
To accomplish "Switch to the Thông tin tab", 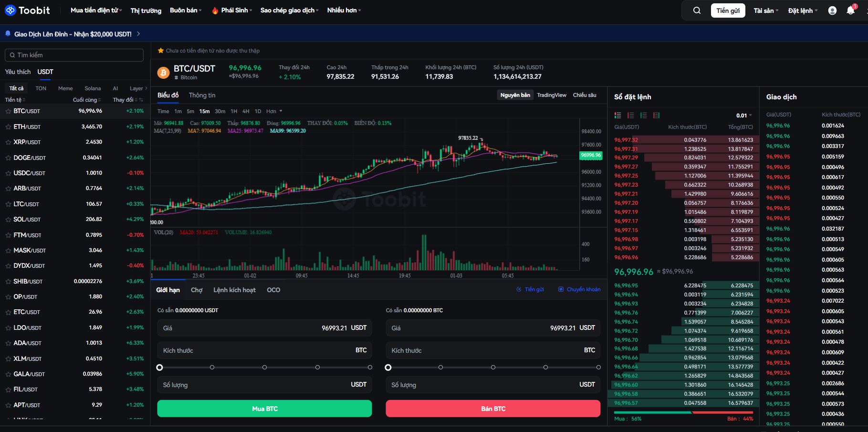I will point(202,95).
